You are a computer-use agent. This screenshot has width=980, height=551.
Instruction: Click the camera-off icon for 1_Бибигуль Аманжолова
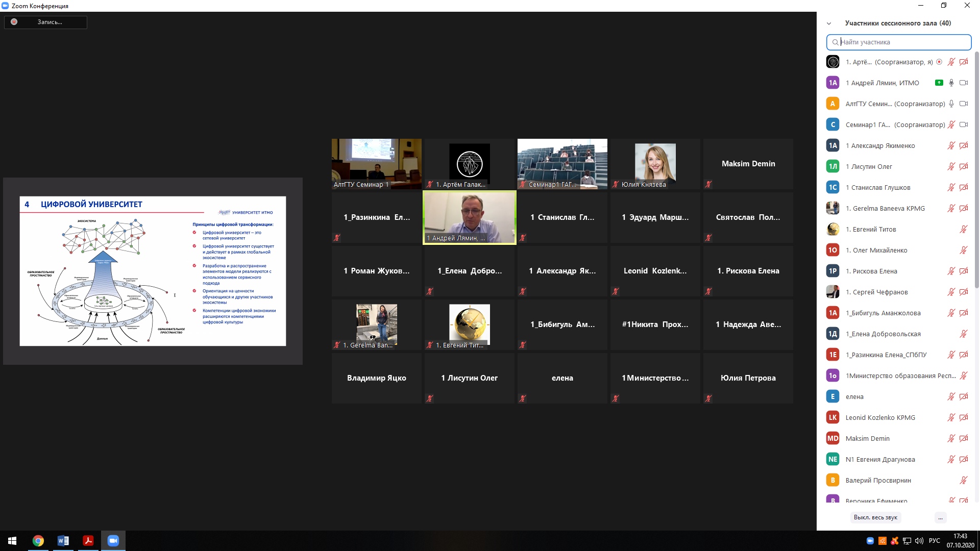tap(964, 313)
